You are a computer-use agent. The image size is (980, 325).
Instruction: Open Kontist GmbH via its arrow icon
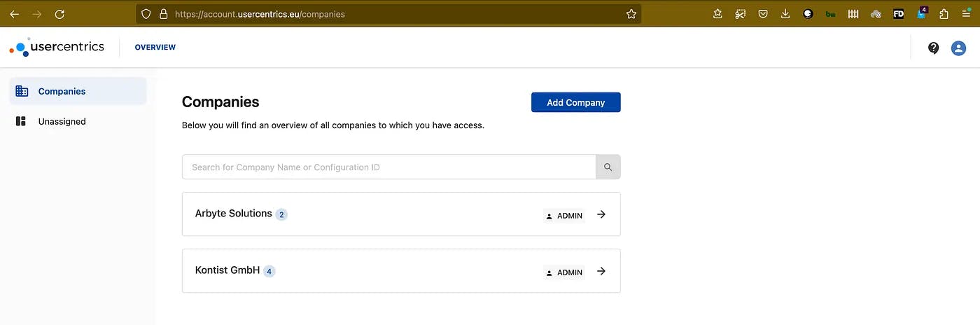pyautogui.click(x=601, y=271)
